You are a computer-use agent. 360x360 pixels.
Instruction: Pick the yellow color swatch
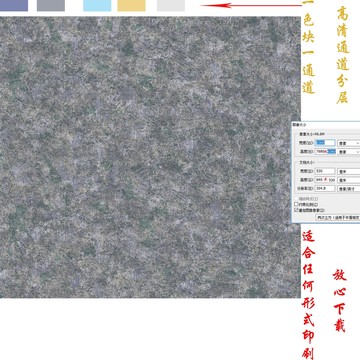click(x=132, y=5)
